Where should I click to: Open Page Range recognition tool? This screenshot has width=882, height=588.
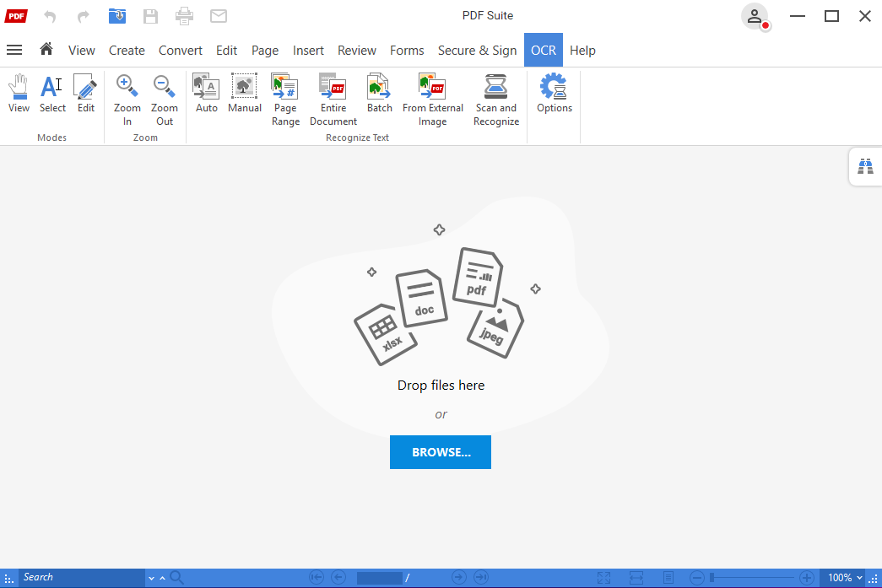point(285,100)
